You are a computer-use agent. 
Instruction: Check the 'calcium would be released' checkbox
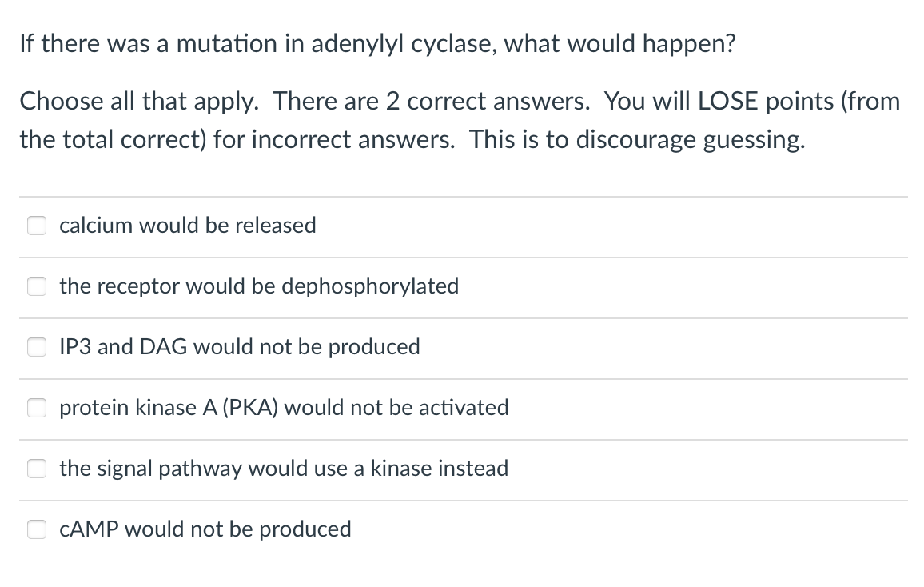tap(37, 226)
